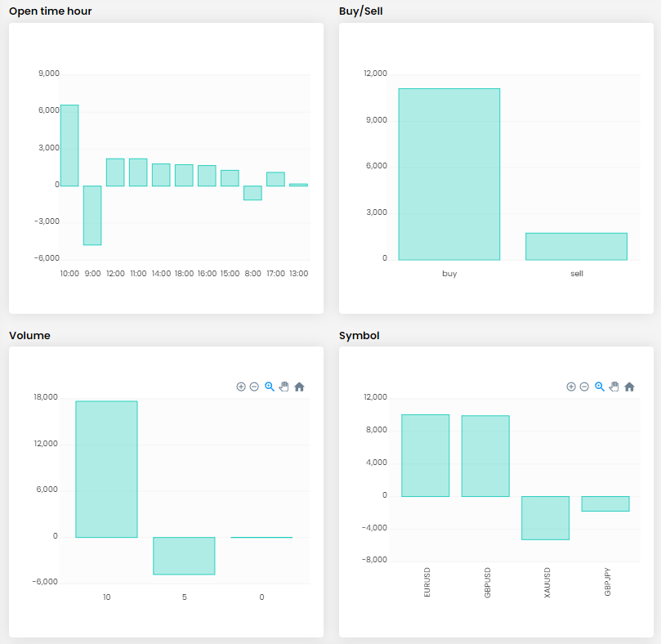The height and width of the screenshot is (644, 661).
Task: Click the buy bar in Buy/Sell chart
Action: (x=449, y=174)
